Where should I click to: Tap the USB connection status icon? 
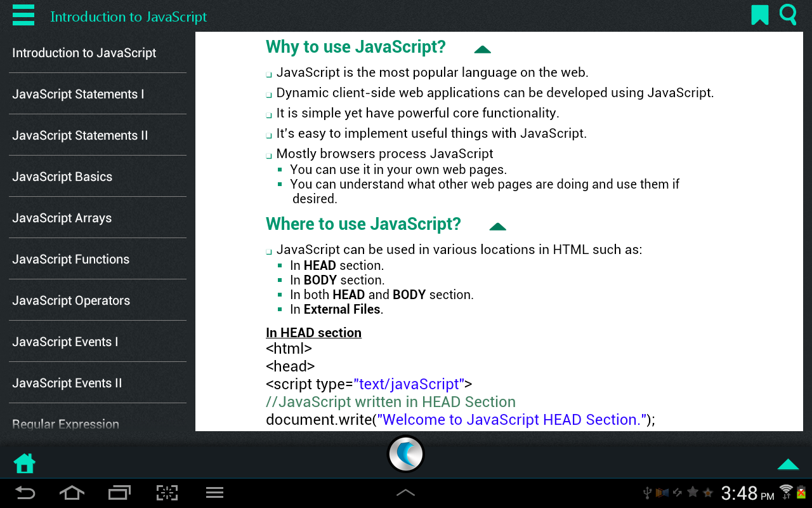[647, 493]
